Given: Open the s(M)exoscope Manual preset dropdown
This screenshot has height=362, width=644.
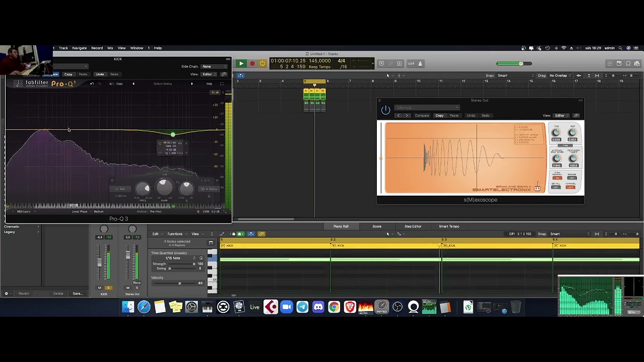Looking at the screenshot, I should [427, 108].
